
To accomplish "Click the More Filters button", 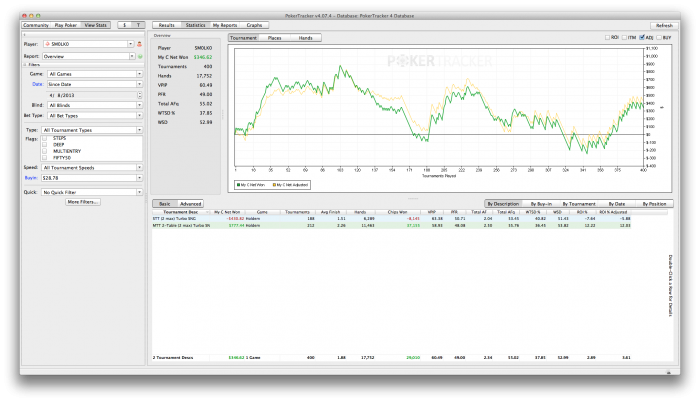I will (x=83, y=202).
